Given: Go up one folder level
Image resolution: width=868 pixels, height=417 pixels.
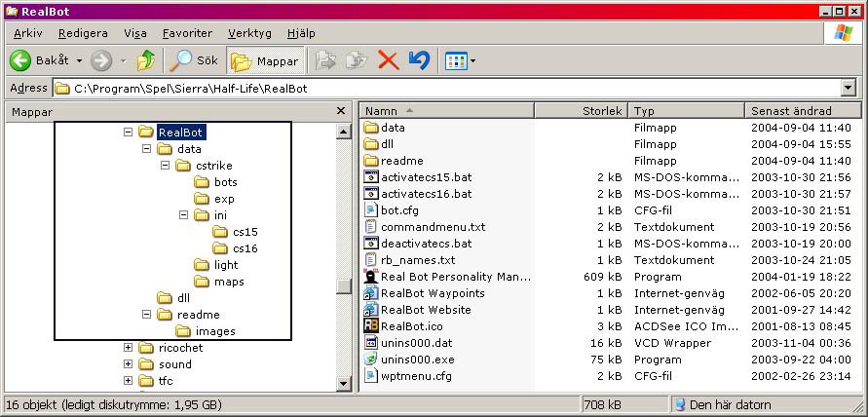Looking at the screenshot, I should [146, 60].
